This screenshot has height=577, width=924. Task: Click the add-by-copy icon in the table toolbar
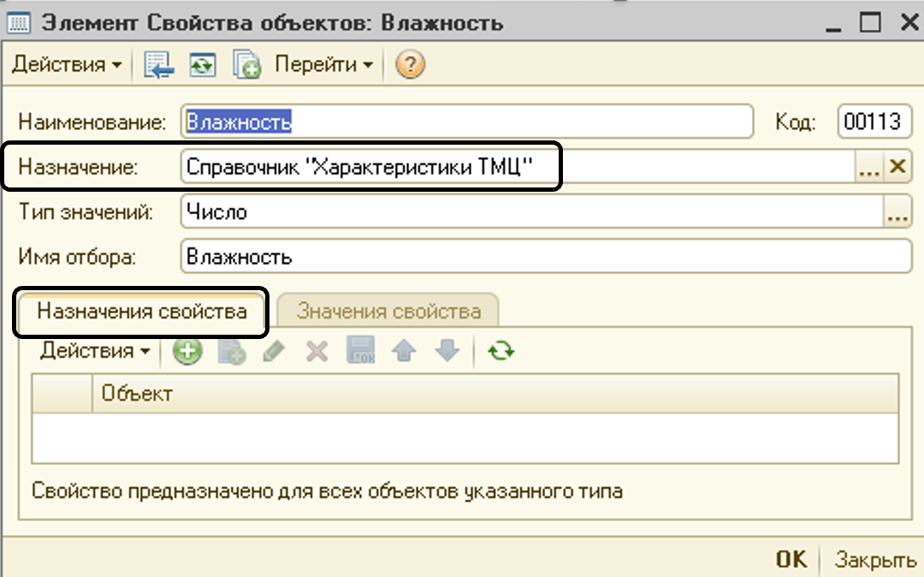pyautogui.click(x=229, y=350)
